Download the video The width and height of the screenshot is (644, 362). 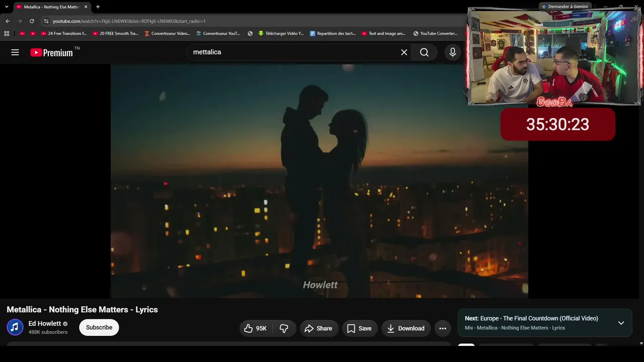click(406, 328)
